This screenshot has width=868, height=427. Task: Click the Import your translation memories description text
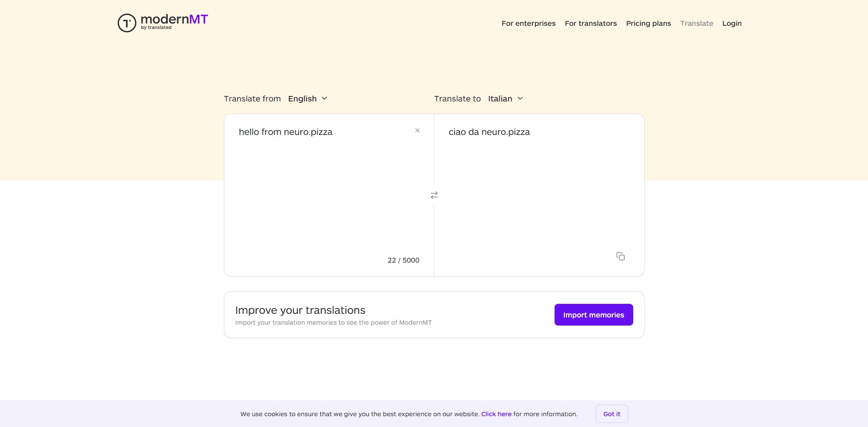(x=333, y=322)
